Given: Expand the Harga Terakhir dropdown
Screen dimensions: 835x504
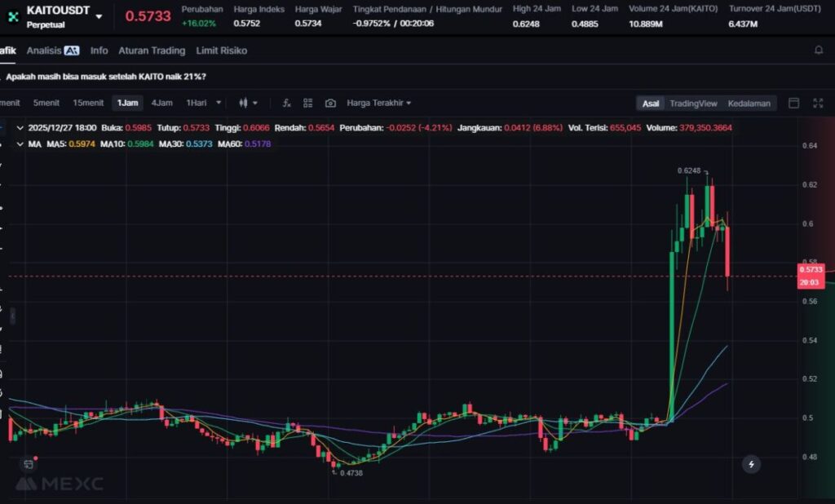Looking at the screenshot, I should (379, 103).
